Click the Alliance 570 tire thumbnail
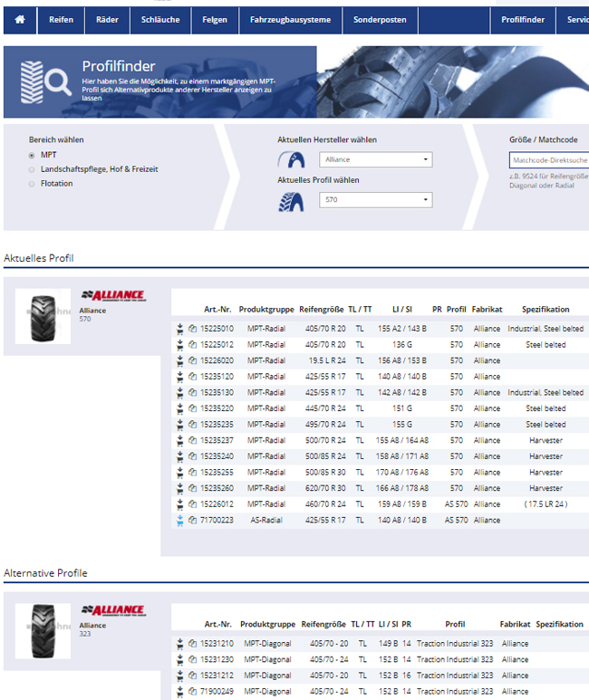589x700 pixels. [x=43, y=316]
